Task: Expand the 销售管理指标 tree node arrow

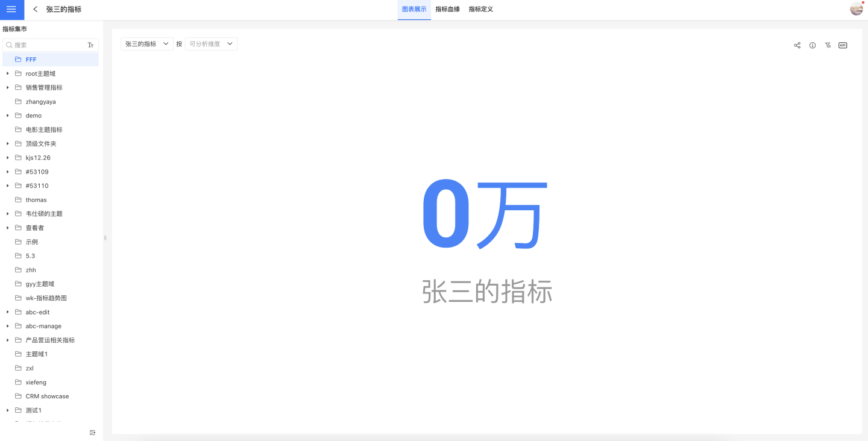Action: pyautogui.click(x=8, y=87)
